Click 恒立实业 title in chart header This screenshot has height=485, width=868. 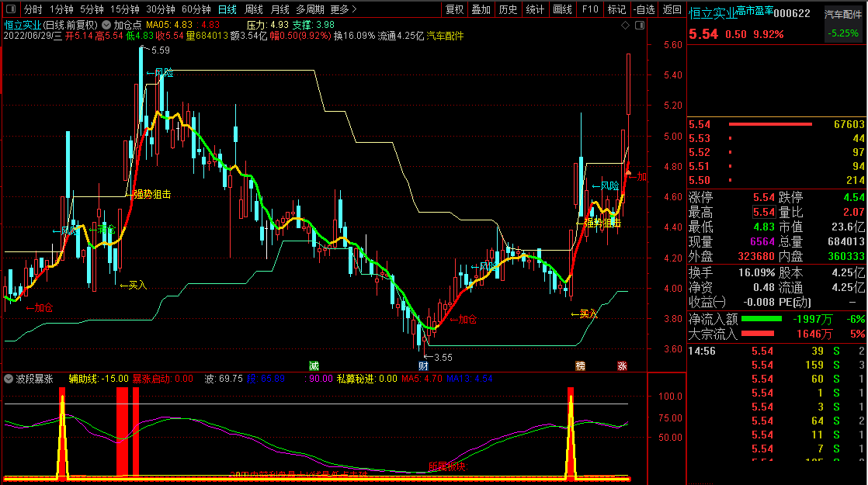click(x=23, y=25)
